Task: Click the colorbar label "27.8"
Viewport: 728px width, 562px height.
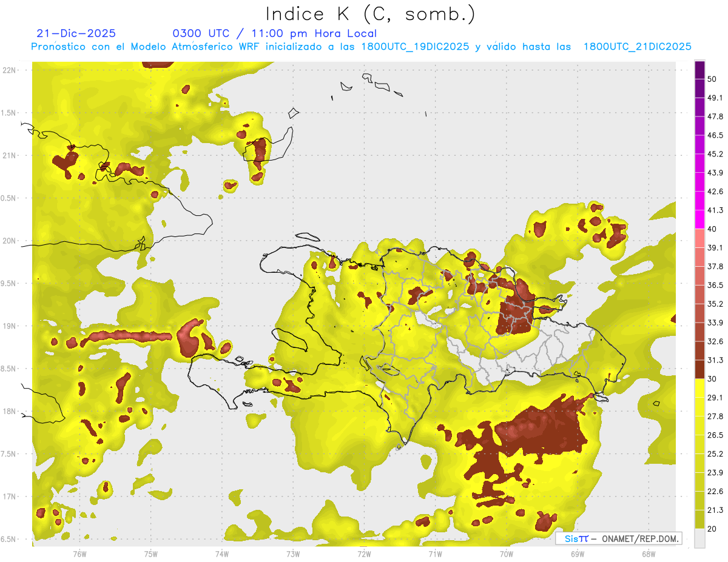Action: point(715,416)
